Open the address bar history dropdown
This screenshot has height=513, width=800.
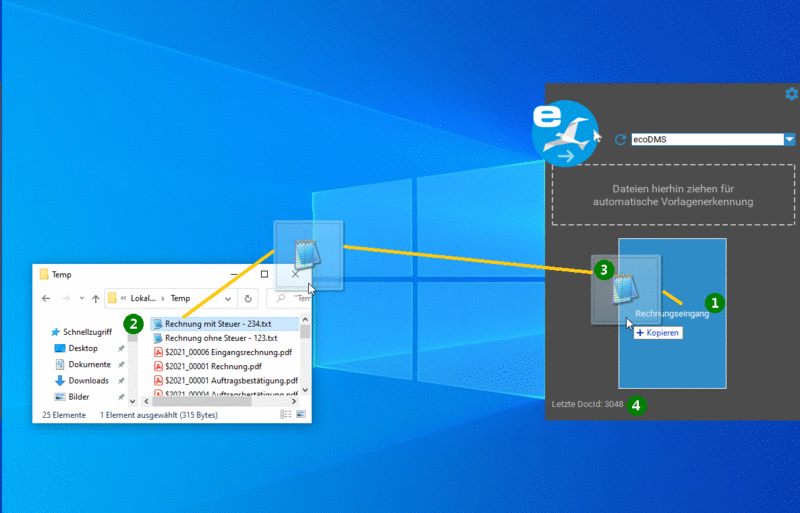click(228, 299)
